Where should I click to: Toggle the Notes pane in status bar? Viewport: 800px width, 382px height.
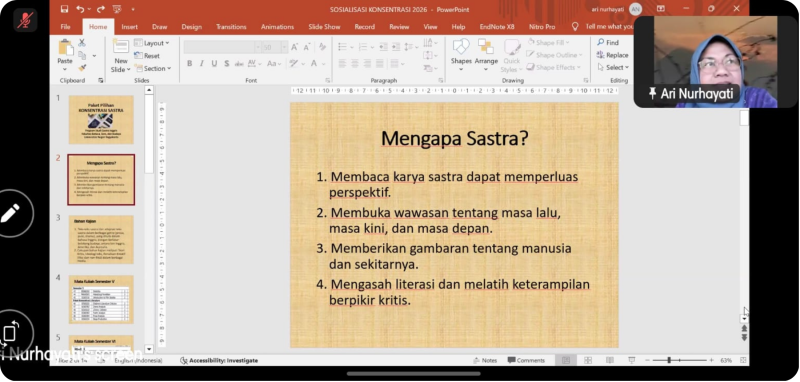pos(485,360)
